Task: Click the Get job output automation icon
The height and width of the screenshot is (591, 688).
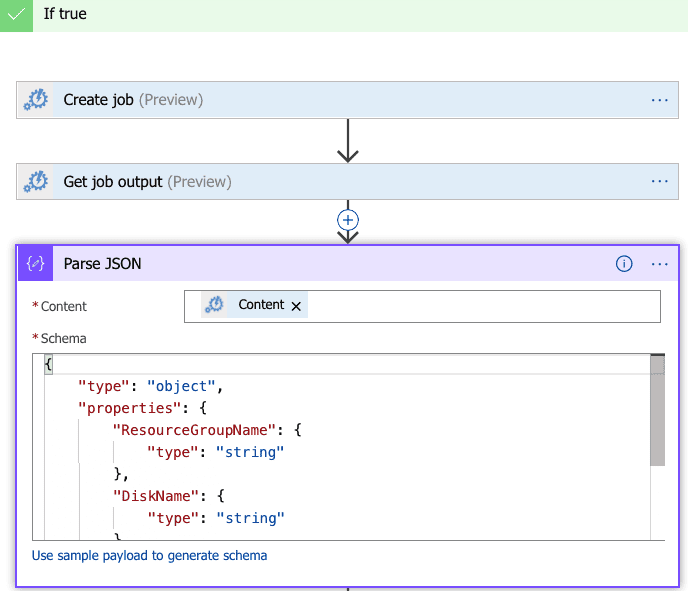Action: click(36, 182)
